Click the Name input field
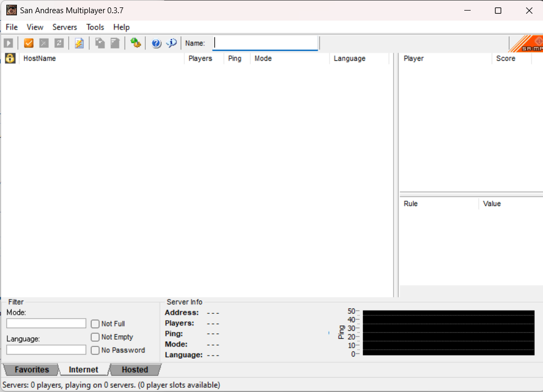Viewport: 543px width, 392px height. [265, 43]
